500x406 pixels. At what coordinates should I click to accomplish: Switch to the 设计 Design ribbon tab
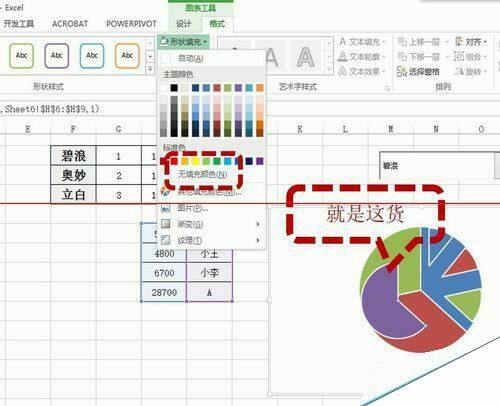tap(183, 24)
